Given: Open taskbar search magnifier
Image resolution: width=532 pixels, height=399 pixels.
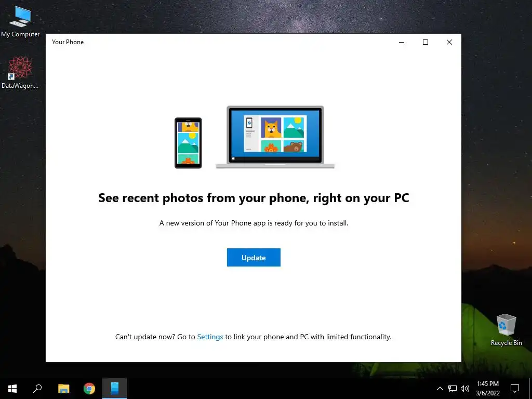Looking at the screenshot, I should click(x=37, y=389).
